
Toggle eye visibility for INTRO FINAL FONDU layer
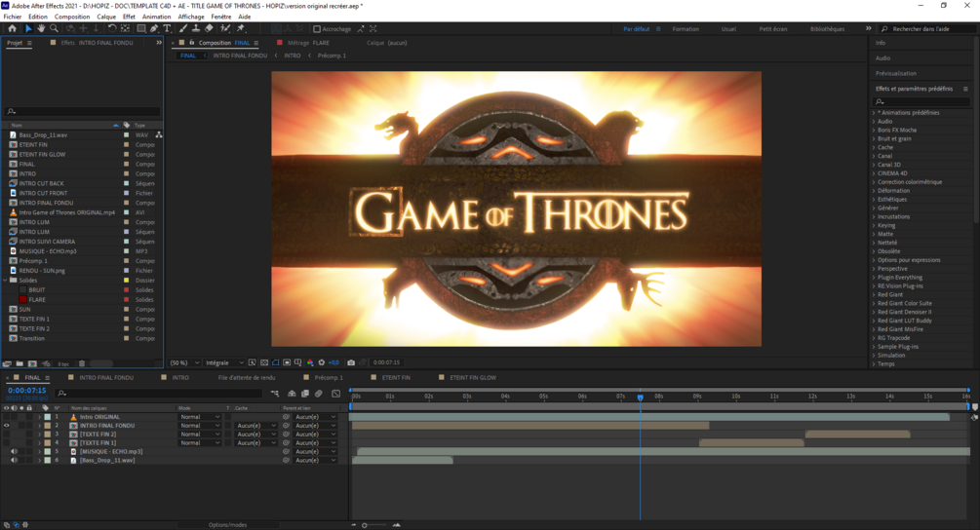coord(7,426)
